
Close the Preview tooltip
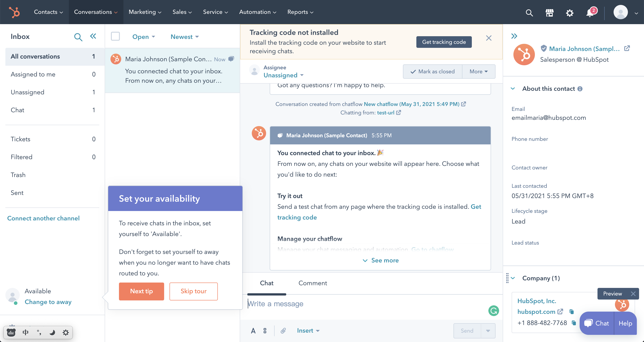pyautogui.click(x=633, y=293)
